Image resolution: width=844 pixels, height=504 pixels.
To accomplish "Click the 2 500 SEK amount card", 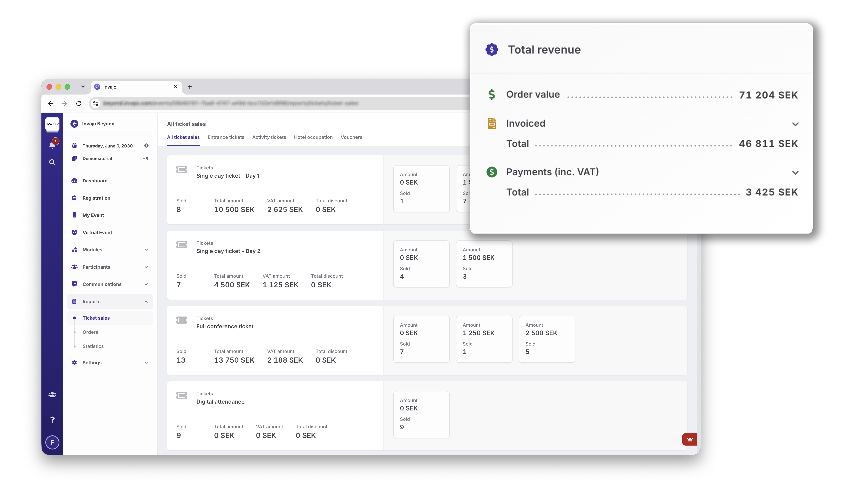I will (547, 339).
